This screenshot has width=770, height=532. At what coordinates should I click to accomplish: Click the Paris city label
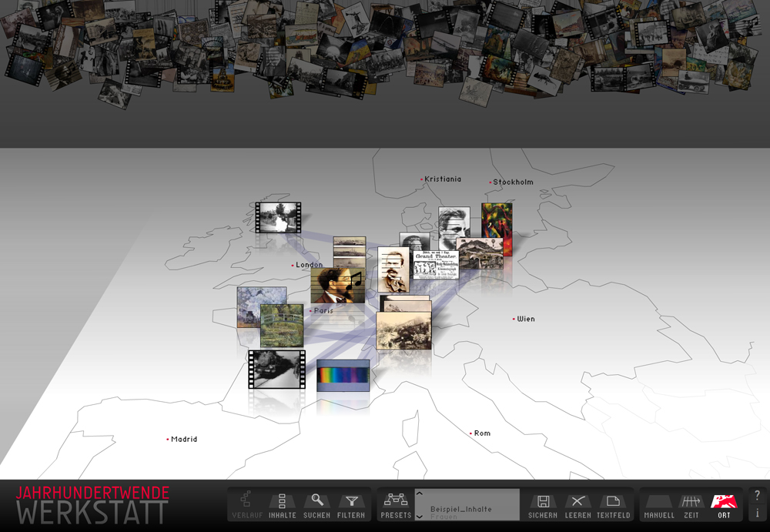(323, 310)
